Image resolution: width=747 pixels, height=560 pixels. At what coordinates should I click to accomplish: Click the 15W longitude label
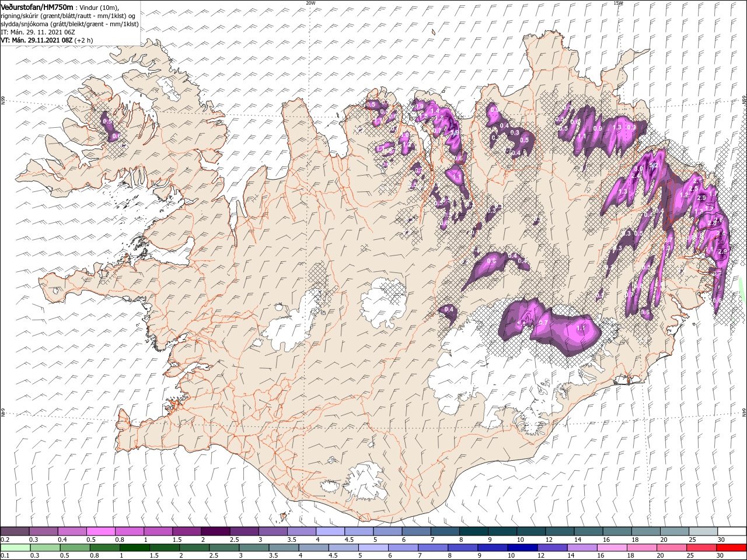618,3
